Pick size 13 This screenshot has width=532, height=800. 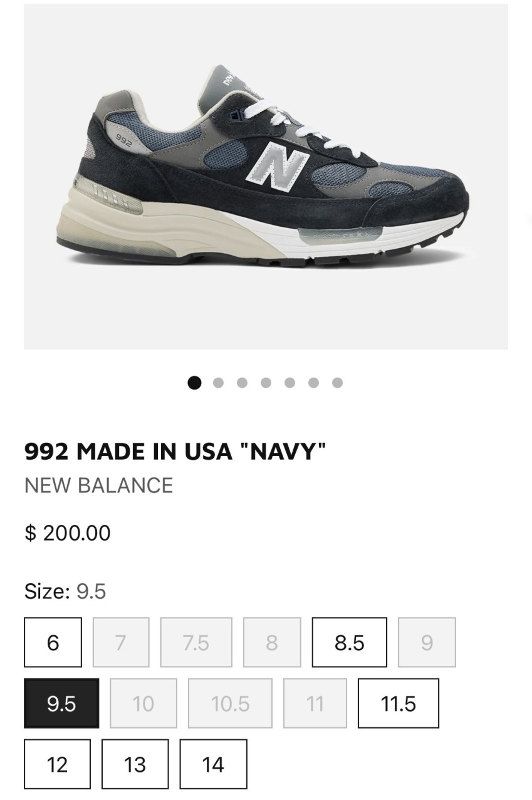(135, 764)
